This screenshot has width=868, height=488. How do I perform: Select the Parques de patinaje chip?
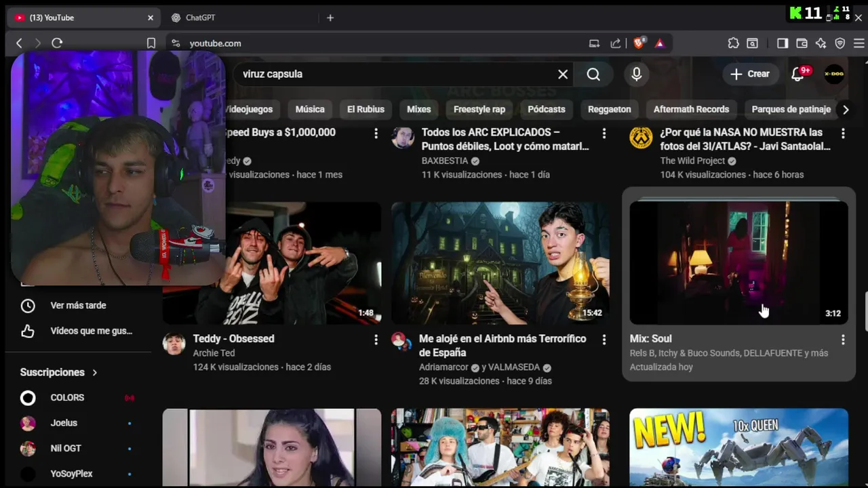(791, 109)
